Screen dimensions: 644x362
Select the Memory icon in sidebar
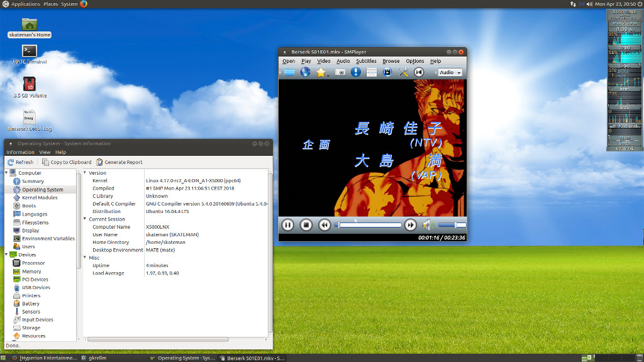click(17, 271)
